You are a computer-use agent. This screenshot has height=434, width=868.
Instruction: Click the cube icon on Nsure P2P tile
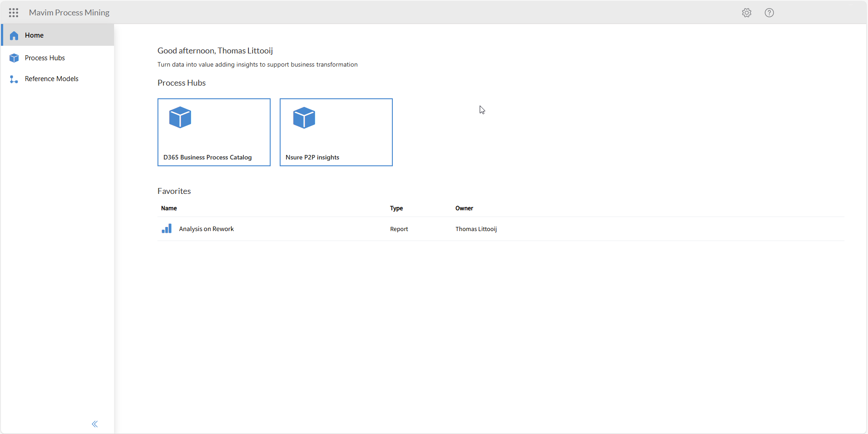coord(304,118)
